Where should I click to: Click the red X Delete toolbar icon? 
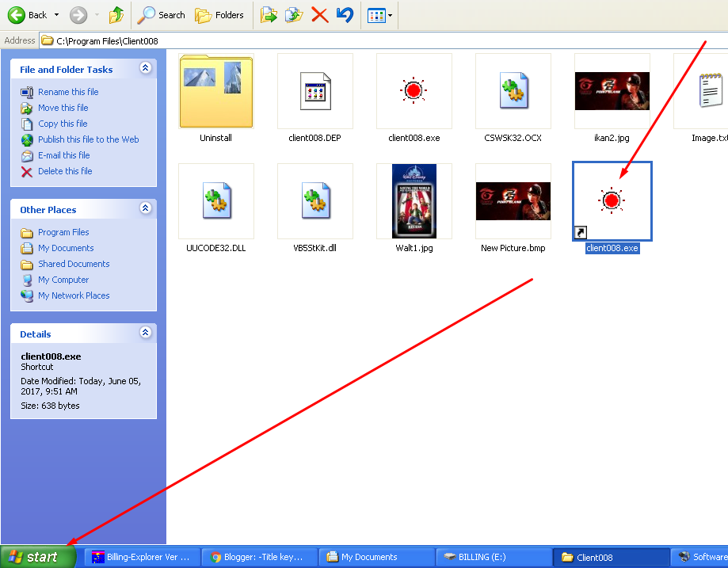click(320, 14)
